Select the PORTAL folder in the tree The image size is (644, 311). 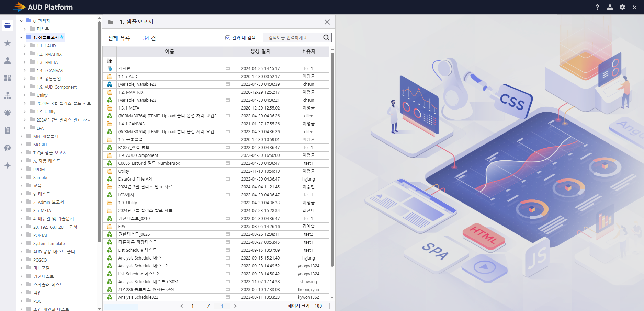(x=41, y=235)
